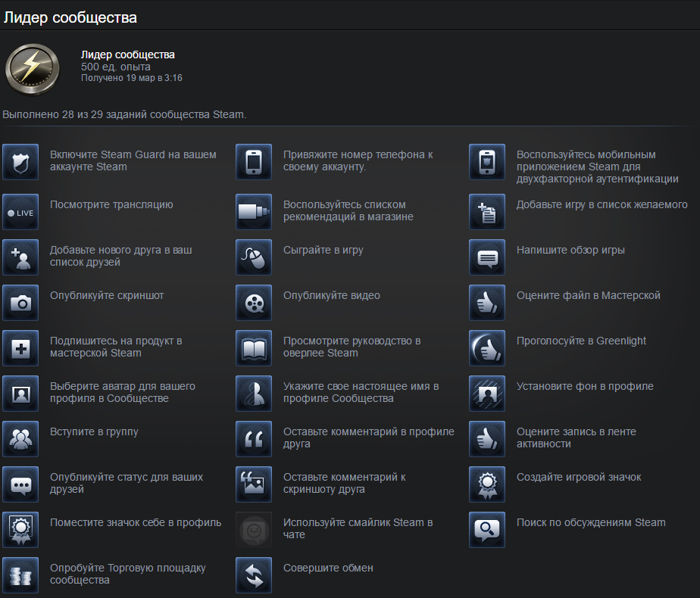Click the 'Лидер сообщества' page heading
The height and width of the screenshot is (598, 700).
point(70,17)
